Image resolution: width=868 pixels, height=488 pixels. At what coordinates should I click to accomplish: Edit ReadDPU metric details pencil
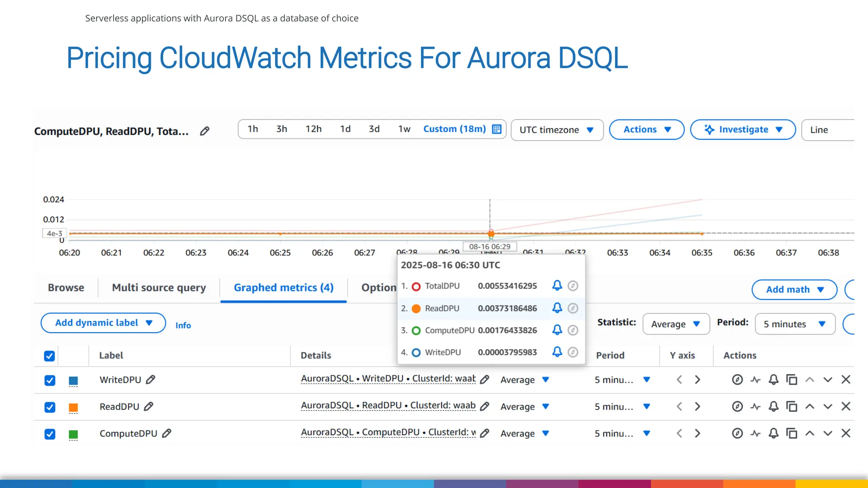coord(484,406)
